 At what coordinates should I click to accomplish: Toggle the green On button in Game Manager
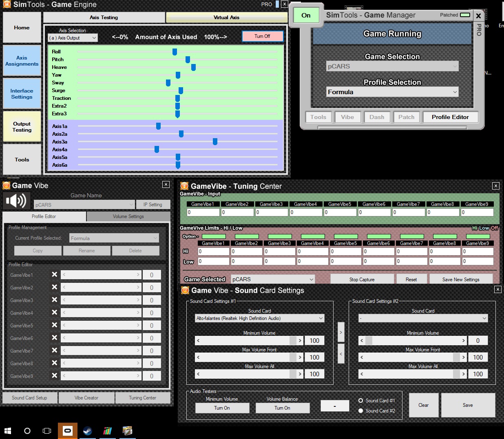(306, 15)
